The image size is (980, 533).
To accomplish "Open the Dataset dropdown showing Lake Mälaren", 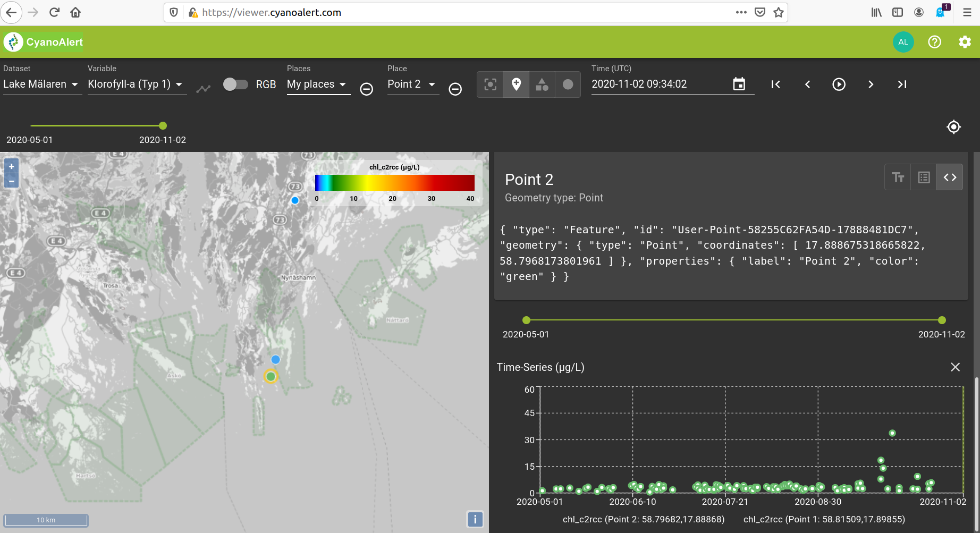I will (x=42, y=84).
